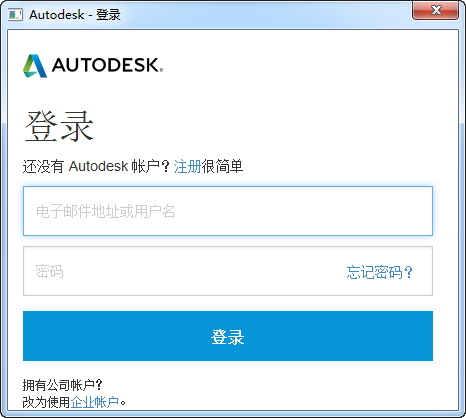Open the 企业帐户 enterprise account link
Viewport: 466px width, 418px height.
(95, 402)
